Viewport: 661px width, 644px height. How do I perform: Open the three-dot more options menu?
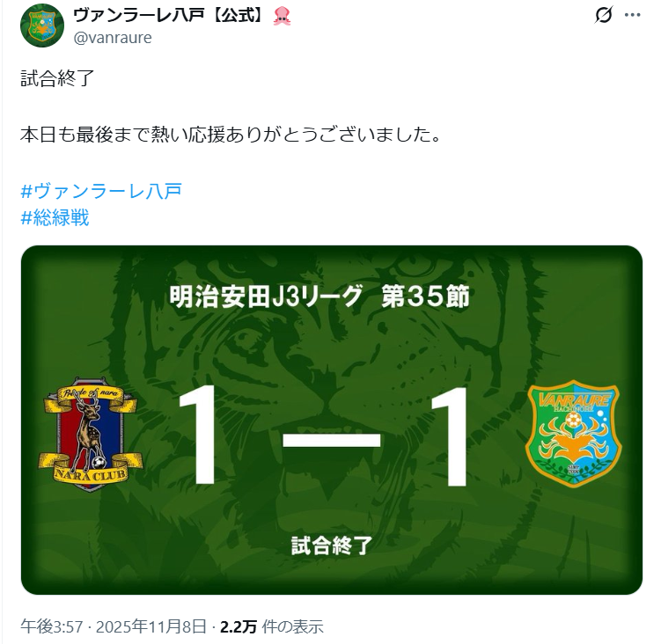coord(632,15)
